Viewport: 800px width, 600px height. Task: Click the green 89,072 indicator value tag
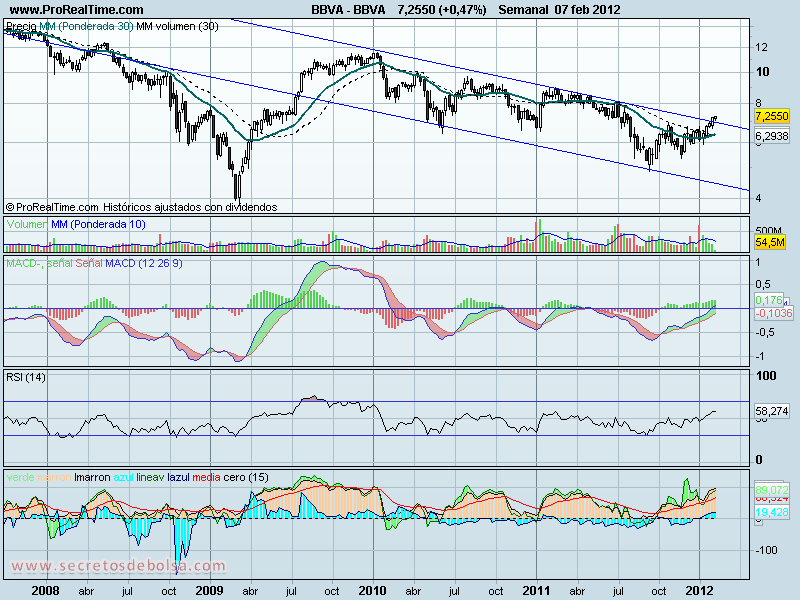(771, 489)
